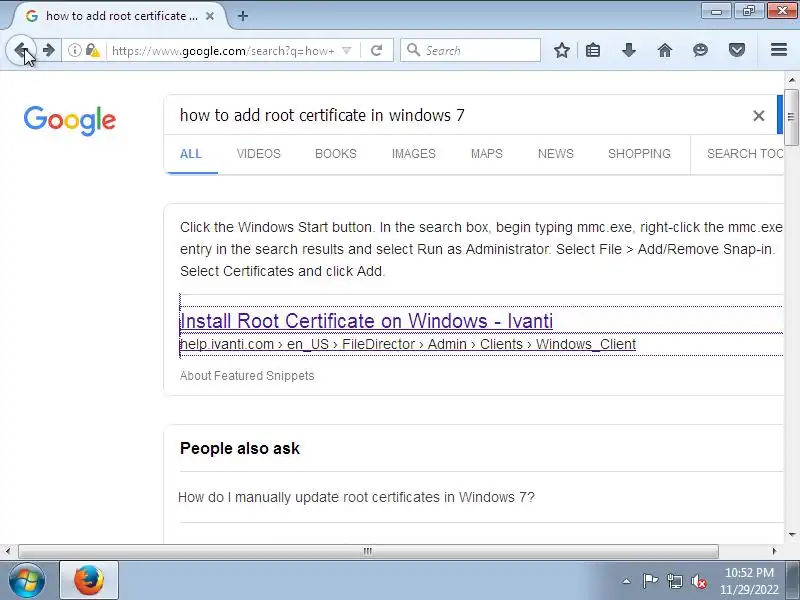
Task: Click the vertical scrollbar down arrow
Action: (791, 535)
